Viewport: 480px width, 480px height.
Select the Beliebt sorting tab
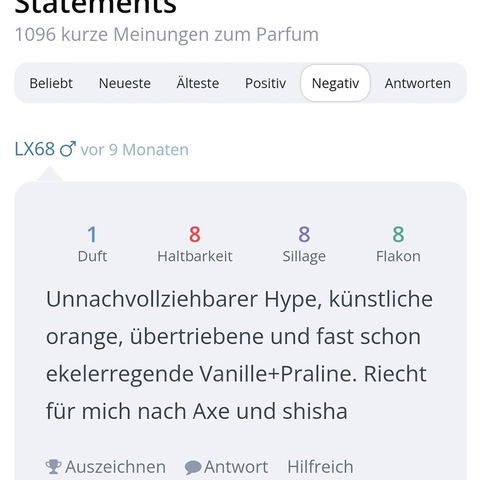(51, 83)
